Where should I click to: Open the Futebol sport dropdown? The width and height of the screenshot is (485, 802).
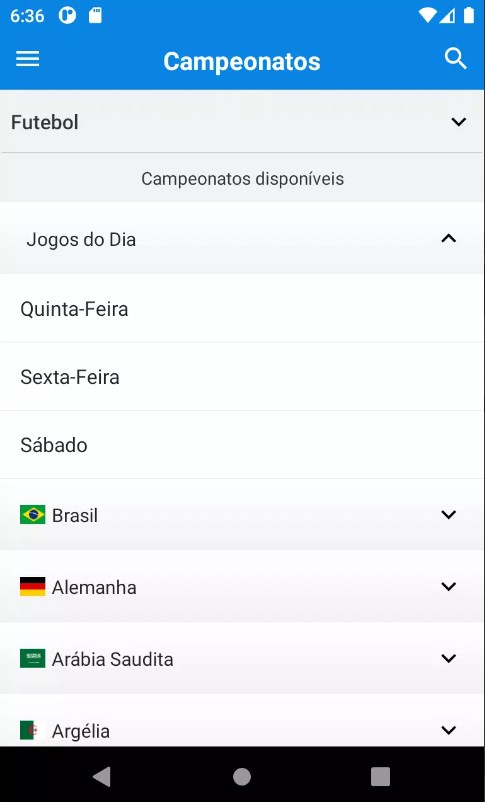pyautogui.click(x=242, y=122)
